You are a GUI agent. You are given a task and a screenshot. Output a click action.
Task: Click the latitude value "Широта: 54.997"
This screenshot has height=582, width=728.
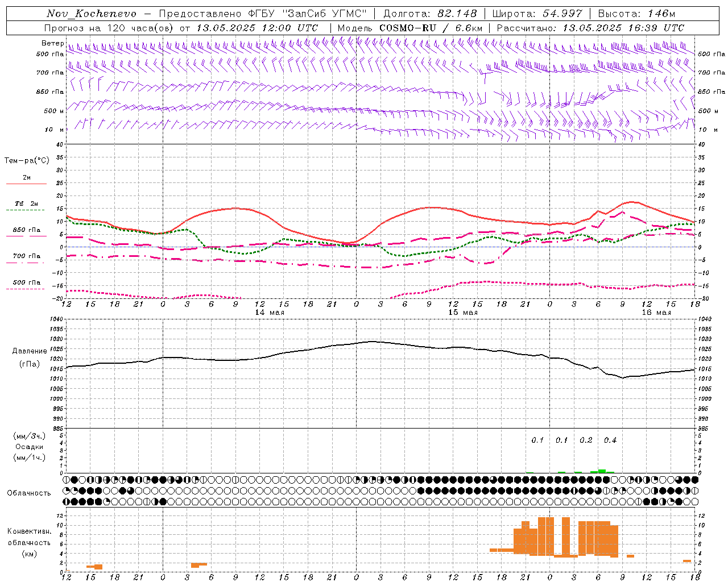(x=537, y=14)
